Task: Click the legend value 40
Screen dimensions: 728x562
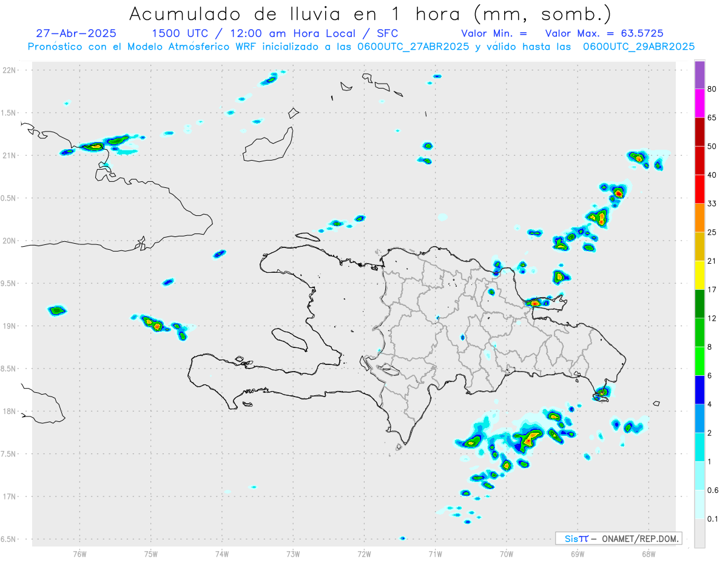Action: point(712,175)
